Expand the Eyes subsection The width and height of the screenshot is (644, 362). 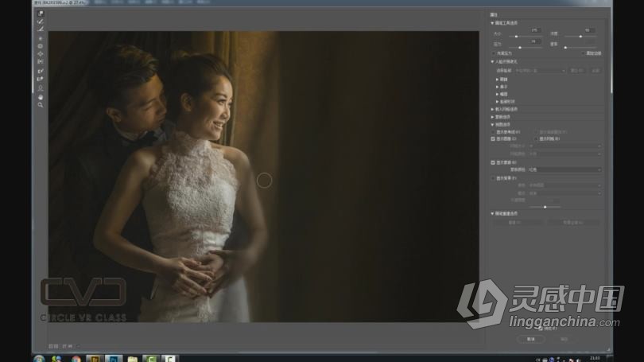[498, 80]
